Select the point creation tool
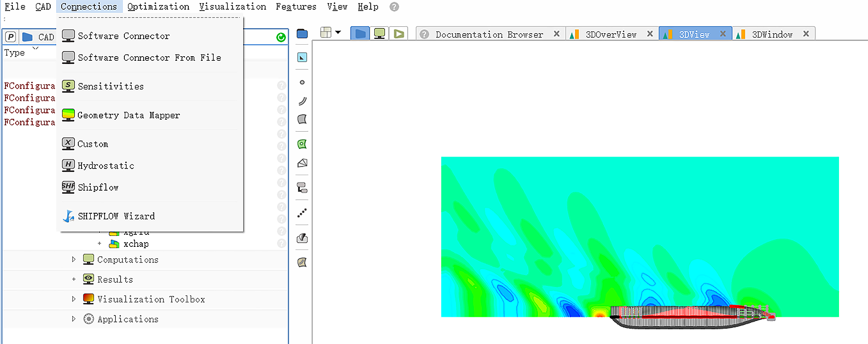868x344 pixels. (302, 82)
